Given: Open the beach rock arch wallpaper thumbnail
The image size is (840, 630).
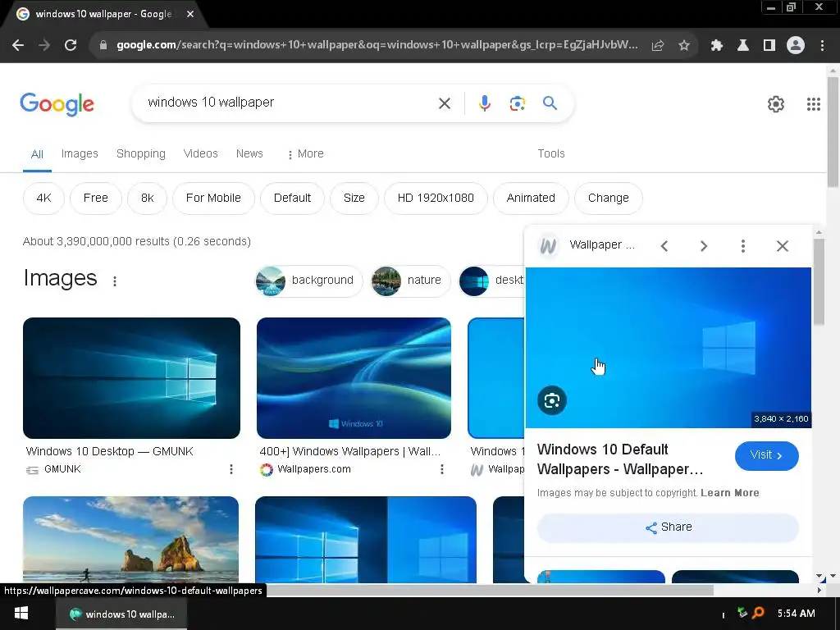Looking at the screenshot, I should click(x=130, y=540).
